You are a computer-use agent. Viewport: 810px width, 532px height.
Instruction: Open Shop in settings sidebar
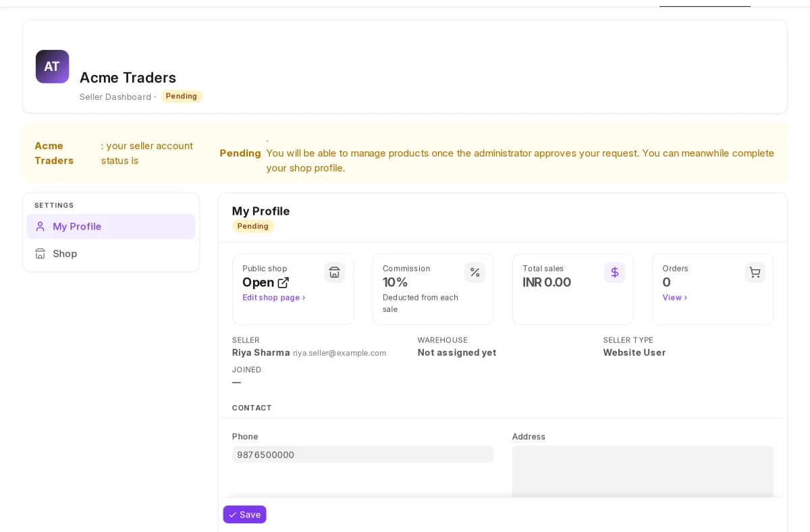point(111,253)
